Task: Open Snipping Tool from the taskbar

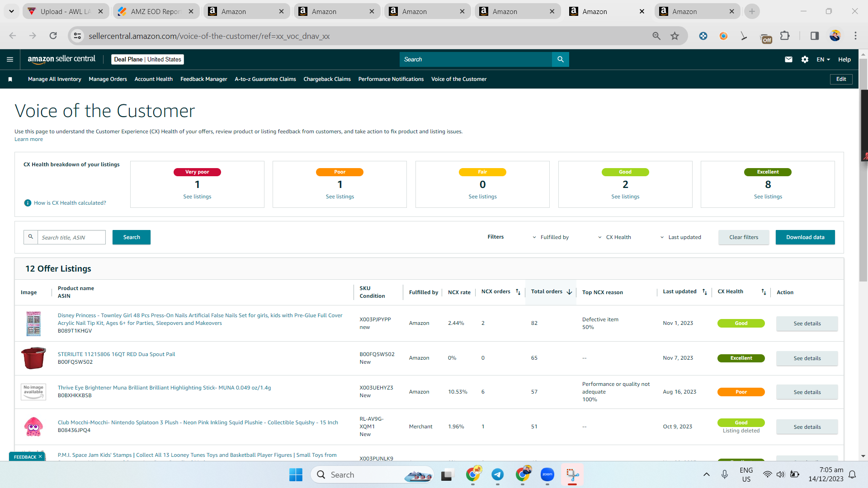Action: click(x=572, y=474)
